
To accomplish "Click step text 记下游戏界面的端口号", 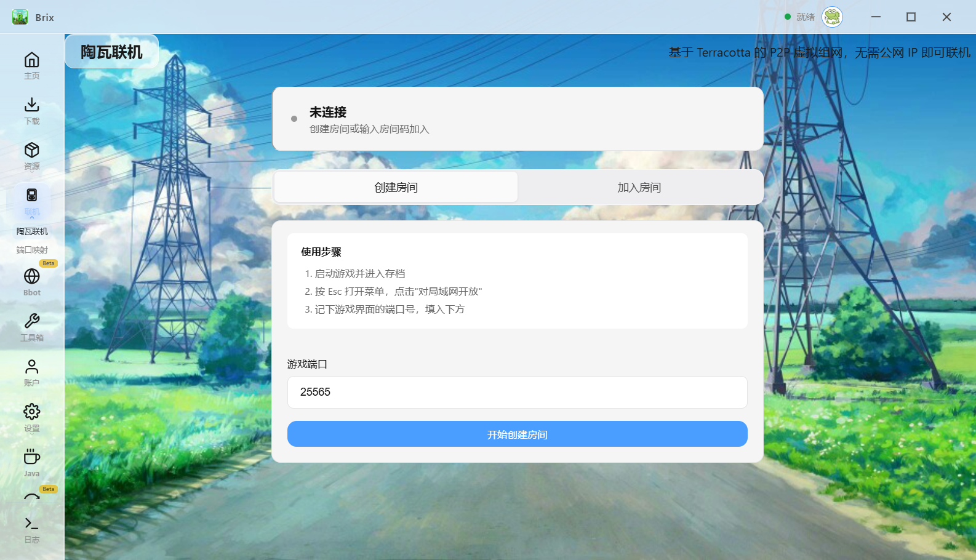I will point(390,309).
